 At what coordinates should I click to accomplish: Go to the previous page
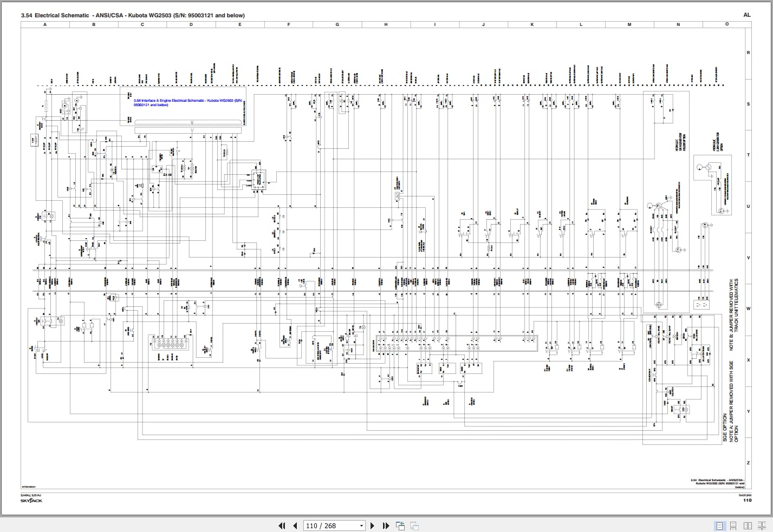coord(295,526)
